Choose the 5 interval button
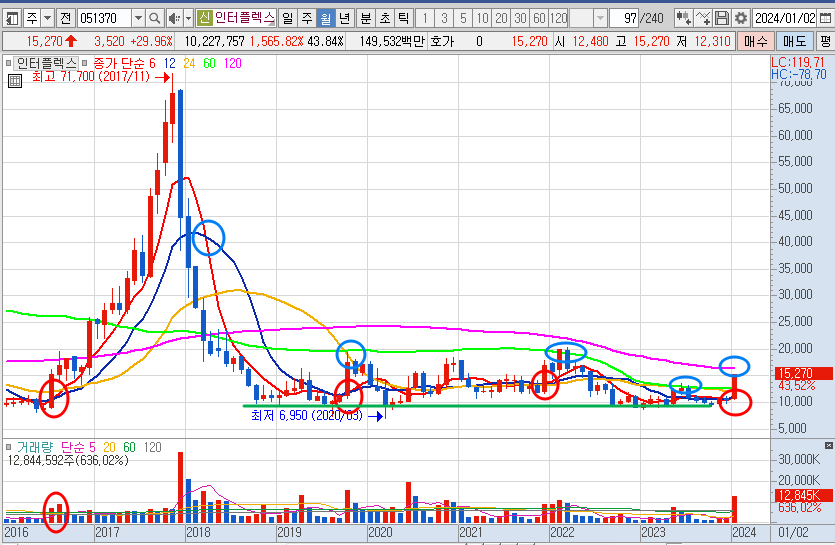835x545 pixels. tap(463, 19)
